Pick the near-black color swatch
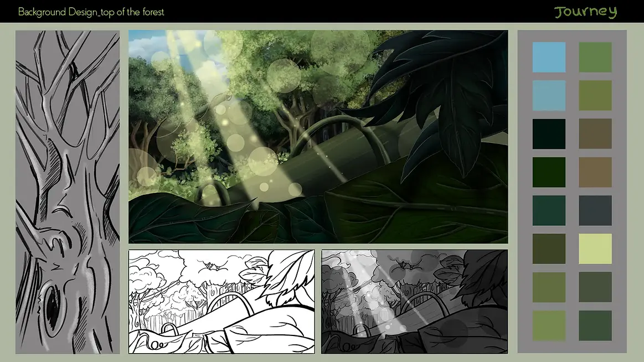Screen dimensions: 644x362 pyautogui.click(x=549, y=134)
